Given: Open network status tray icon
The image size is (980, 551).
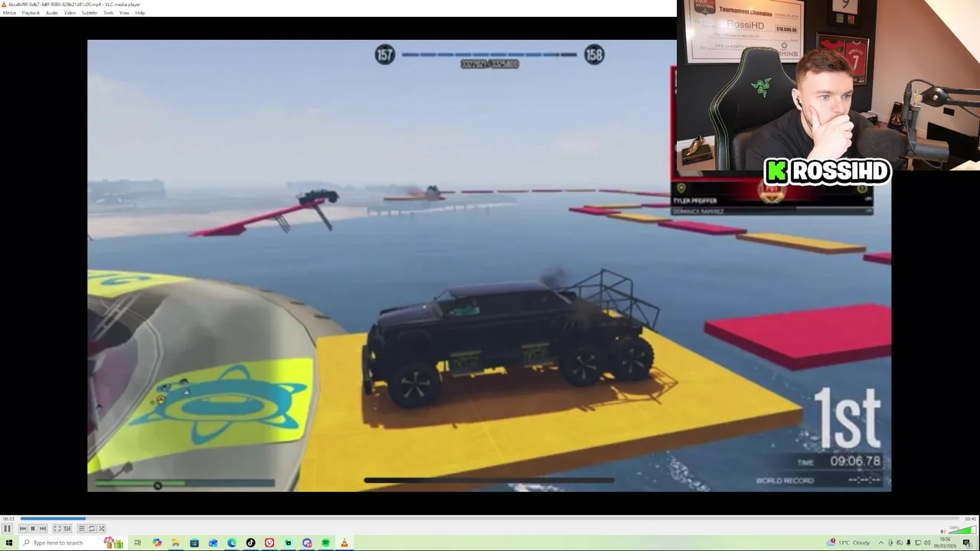Looking at the screenshot, I should [x=918, y=543].
